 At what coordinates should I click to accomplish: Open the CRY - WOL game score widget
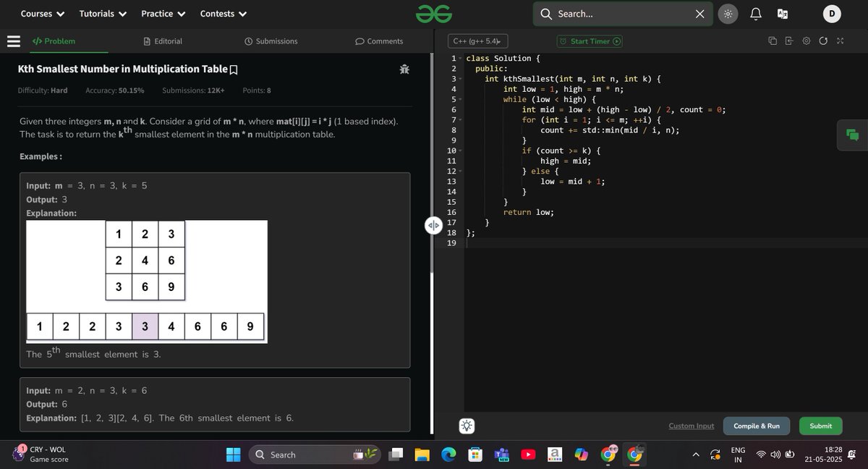42,455
